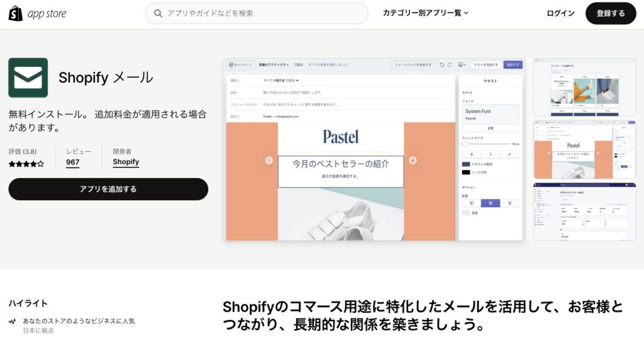The width and height of the screenshot is (644, 340).
Task: Click the アプリを追加する button
Action: 108,189
